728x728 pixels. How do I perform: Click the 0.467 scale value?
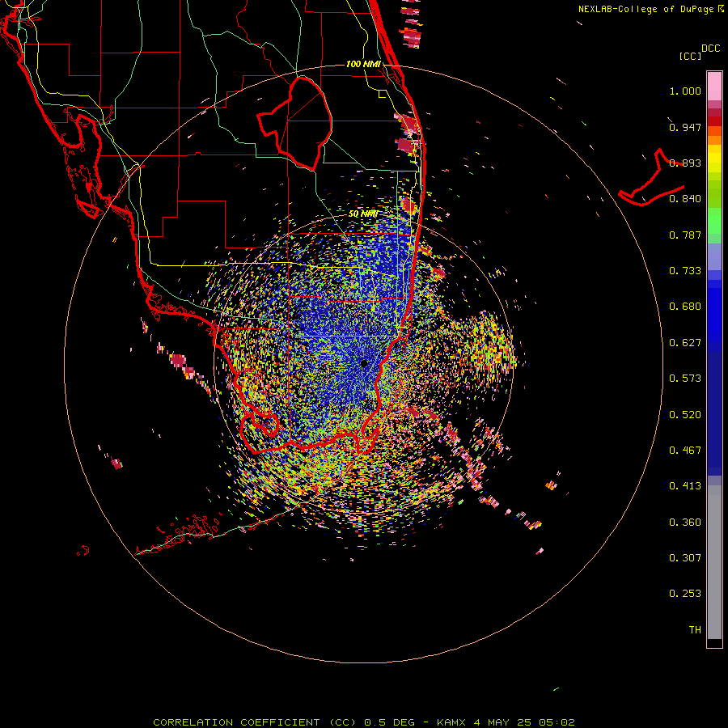pos(685,451)
